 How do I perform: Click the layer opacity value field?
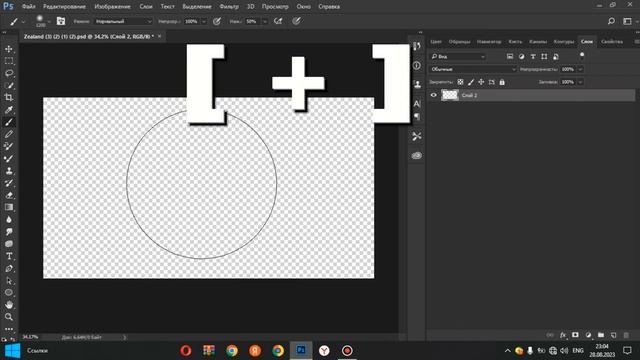point(567,69)
